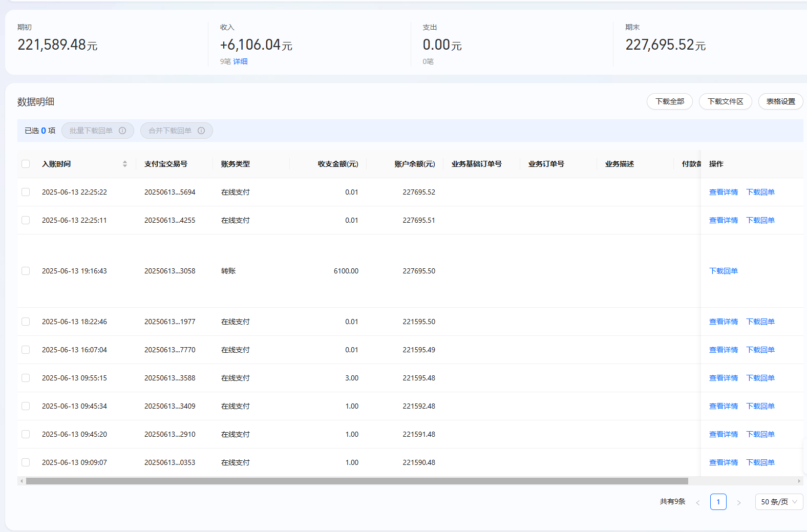The width and height of the screenshot is (807, 532).
Task: Click left arrow of horizontal scrollbar
Action: pos(22,481)
